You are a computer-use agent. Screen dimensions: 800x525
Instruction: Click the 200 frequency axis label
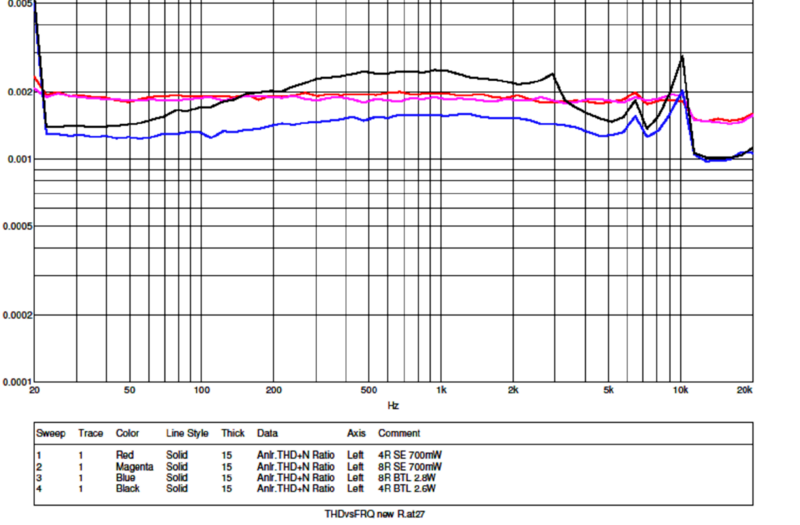(x=273, y=390)
